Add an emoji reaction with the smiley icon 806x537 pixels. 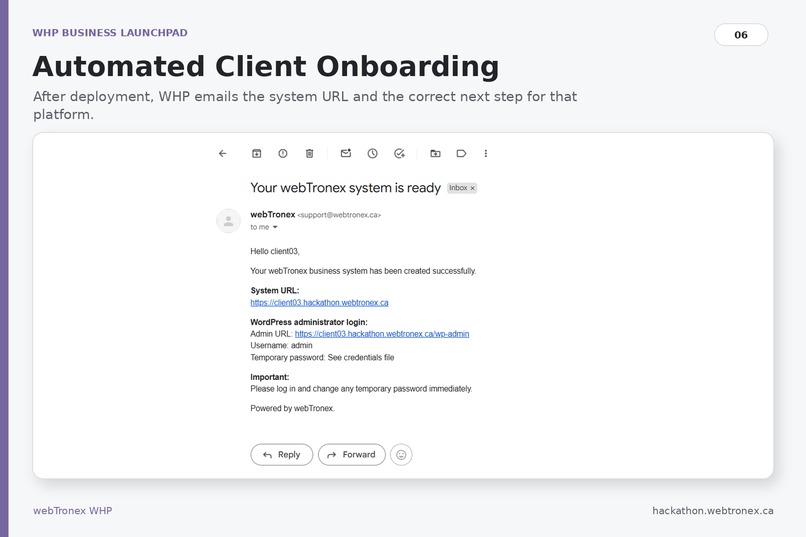pyautogui.click(x=401, y=455)
